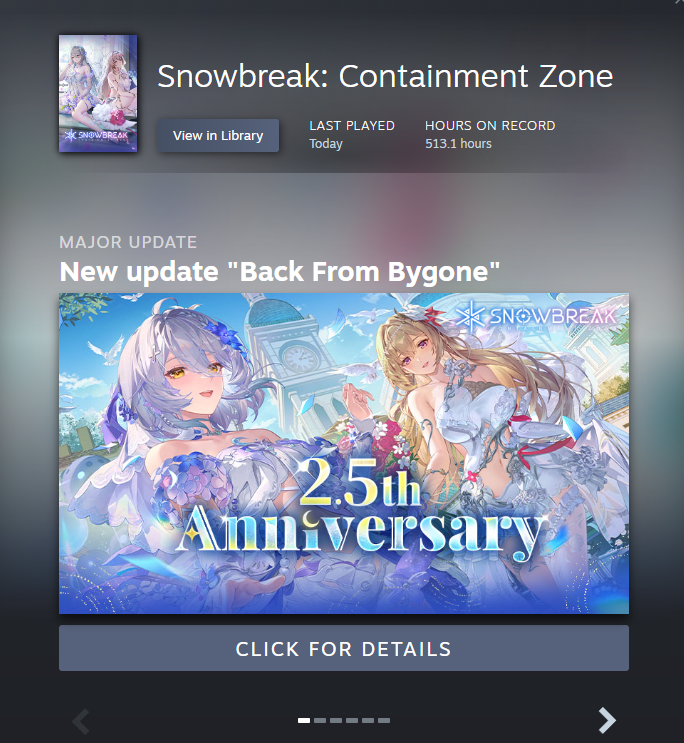
Task: Go to the previous update slide arrow
Action: coord(81,721)
